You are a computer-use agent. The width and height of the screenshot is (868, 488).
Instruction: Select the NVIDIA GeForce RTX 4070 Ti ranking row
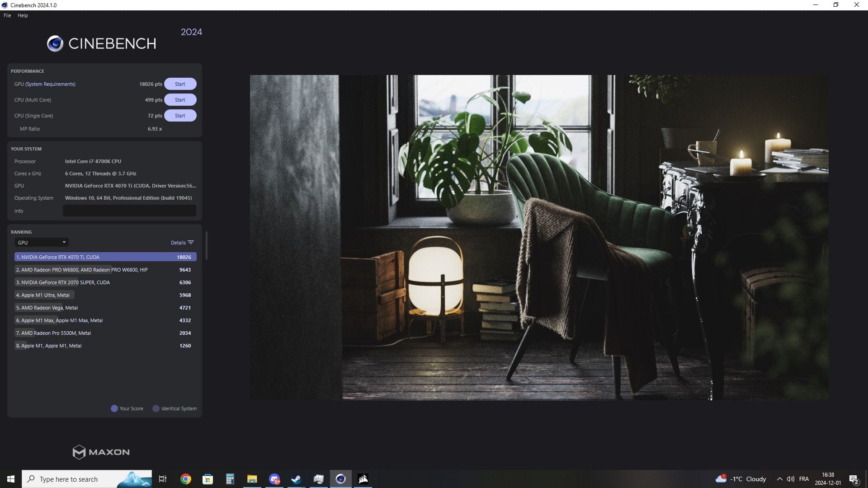pyautogui.click(x=105, y=257)
